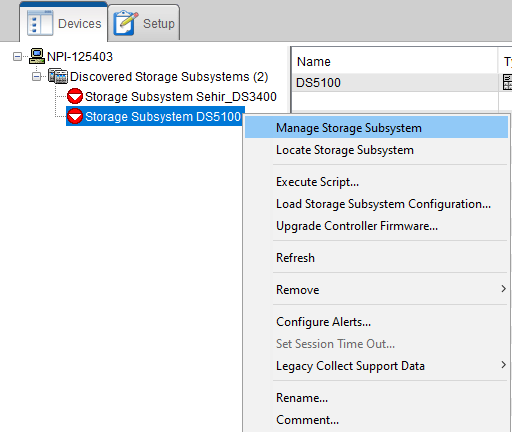Click the Setup clipboard icon
Image resolution: width=512 pixels, height=432 pixels.
pos(126,23)
